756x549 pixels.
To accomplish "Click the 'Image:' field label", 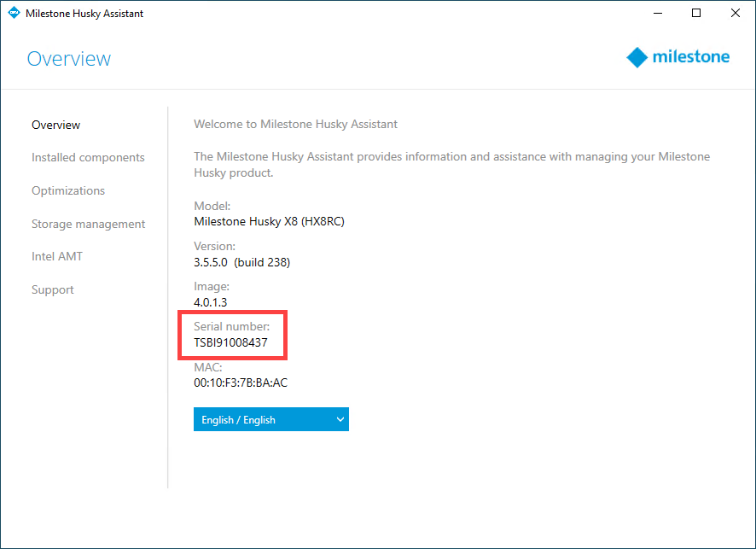I will (x=212, y=286).
